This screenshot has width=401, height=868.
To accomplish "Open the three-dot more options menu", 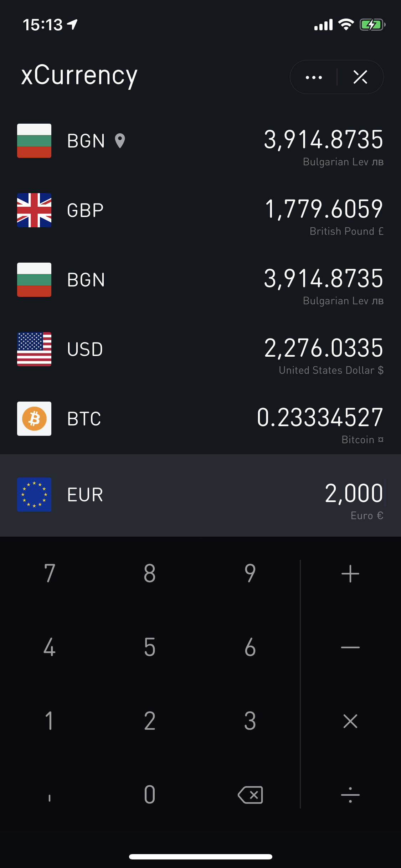I will (x=314, y=77).
